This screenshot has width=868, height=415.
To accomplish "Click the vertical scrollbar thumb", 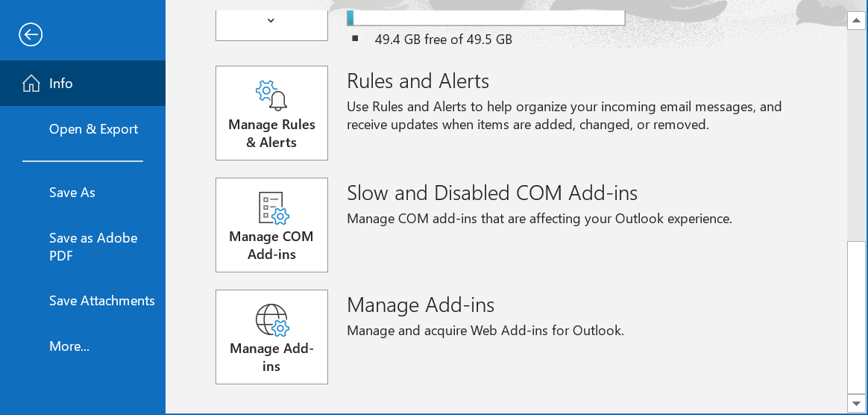I will 857,317.
